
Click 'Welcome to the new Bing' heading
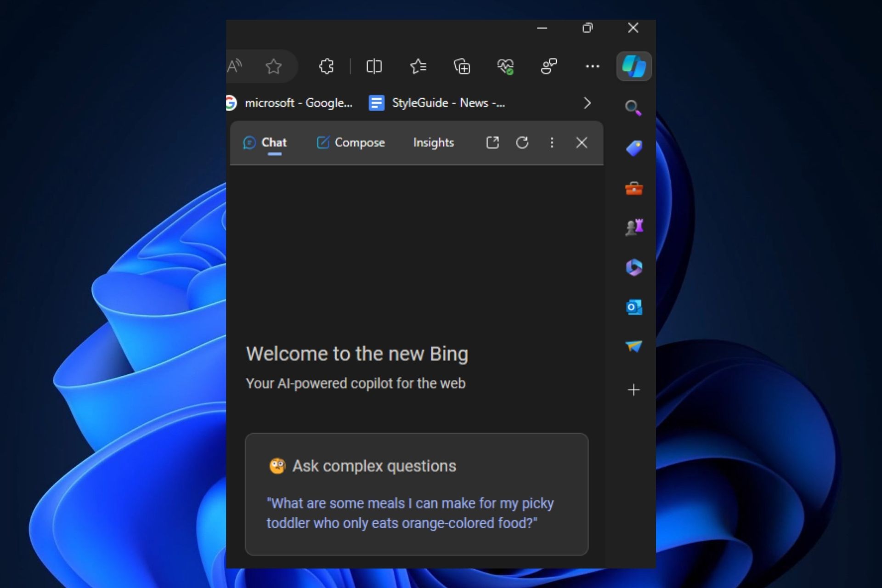(357, 354)
